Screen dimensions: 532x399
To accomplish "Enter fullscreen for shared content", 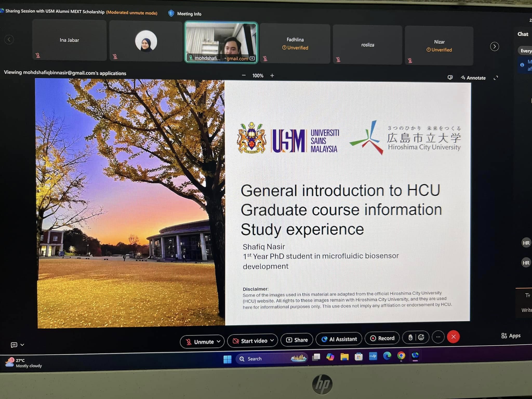I will [x=496, y=78].
